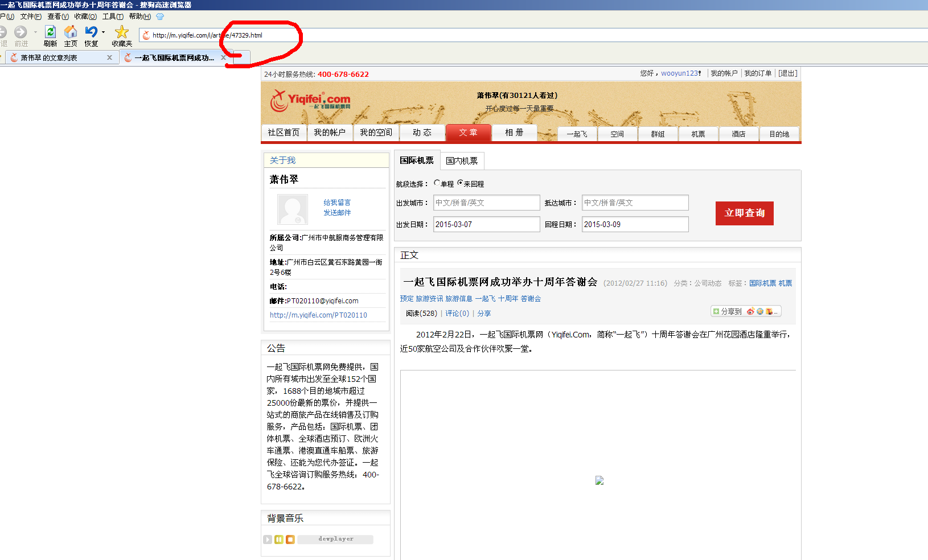Open 我的帐户 link in top bar
Screen dimensions: 928x560
tap(724, 73)
